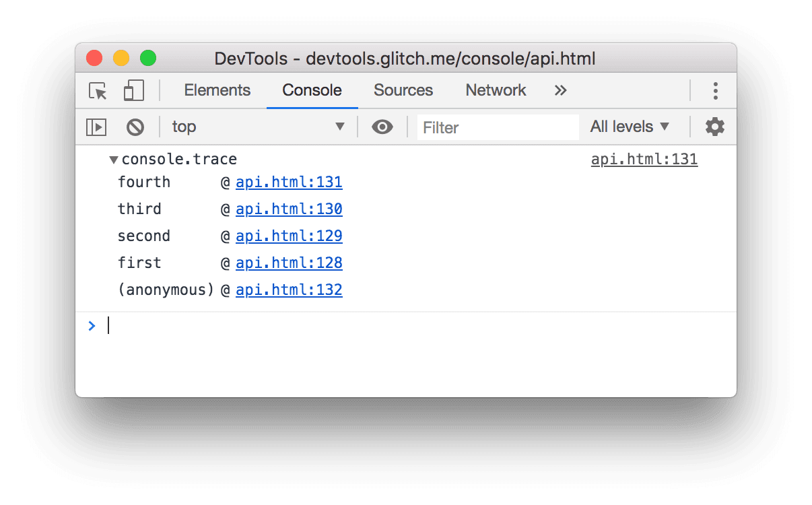The image size is (812, 505).
Task: Open api.html:131 from the trace header
Action: pos(644,159)
